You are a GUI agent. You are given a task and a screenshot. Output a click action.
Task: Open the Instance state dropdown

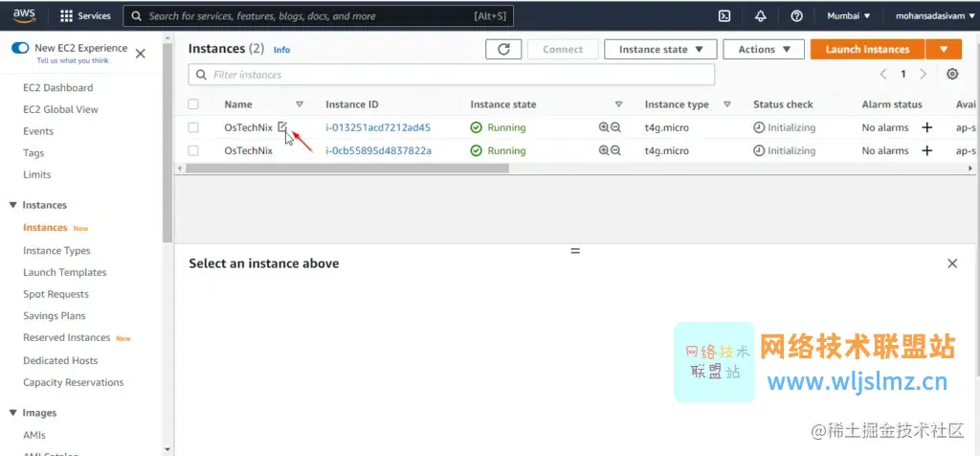click(660, 50)
